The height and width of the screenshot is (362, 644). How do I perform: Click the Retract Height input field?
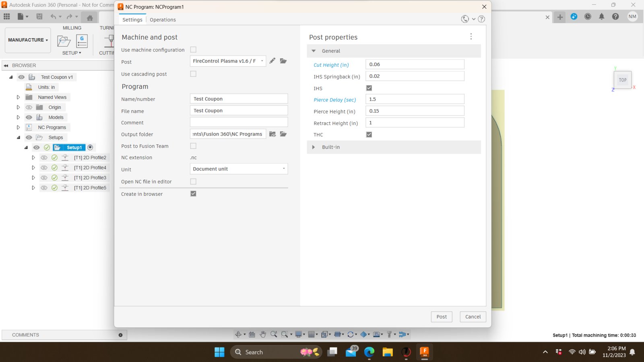tap(415, 123)
